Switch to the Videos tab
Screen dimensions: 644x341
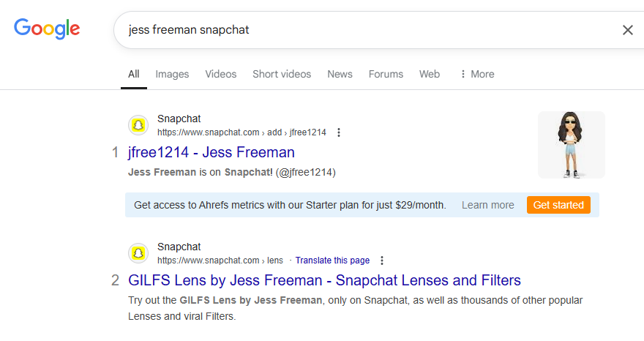(x=220, y=74)
